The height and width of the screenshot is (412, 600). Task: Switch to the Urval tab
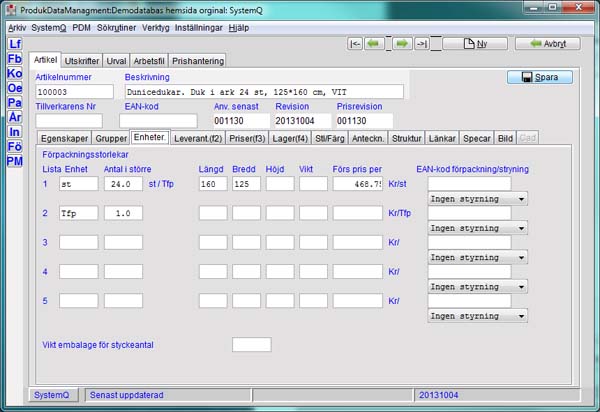[116, 61]
